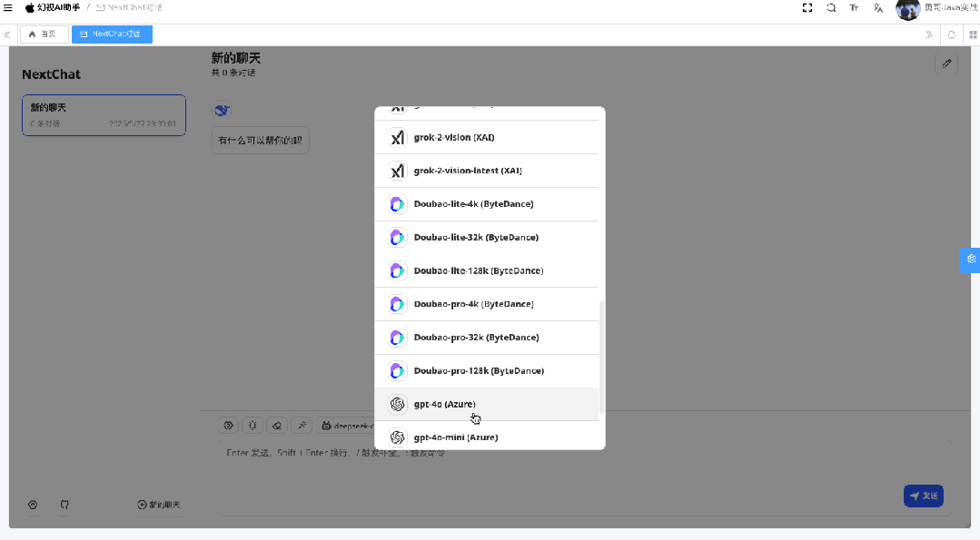Open the deepseek model selector chip
Image resolution: width=980 pixels, height=540 pixels.
coord(346,426)
